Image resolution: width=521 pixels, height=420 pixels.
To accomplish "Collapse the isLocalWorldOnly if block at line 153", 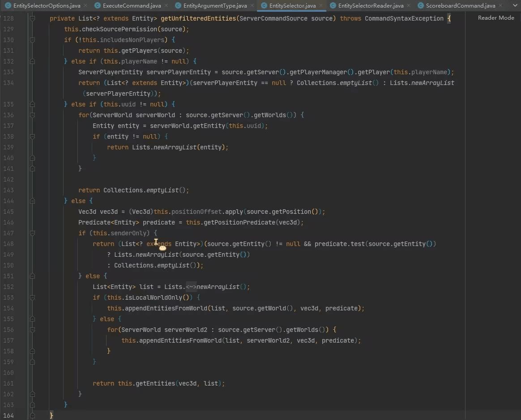I will [32, 297].
